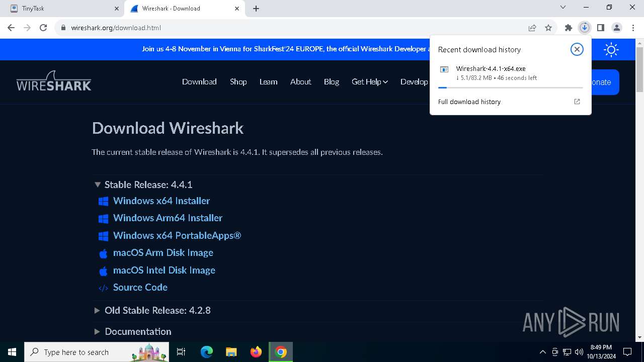Expand the Documentation section
Image resolution: width=644 pixels, height=362 pixels.
point(98,331)
